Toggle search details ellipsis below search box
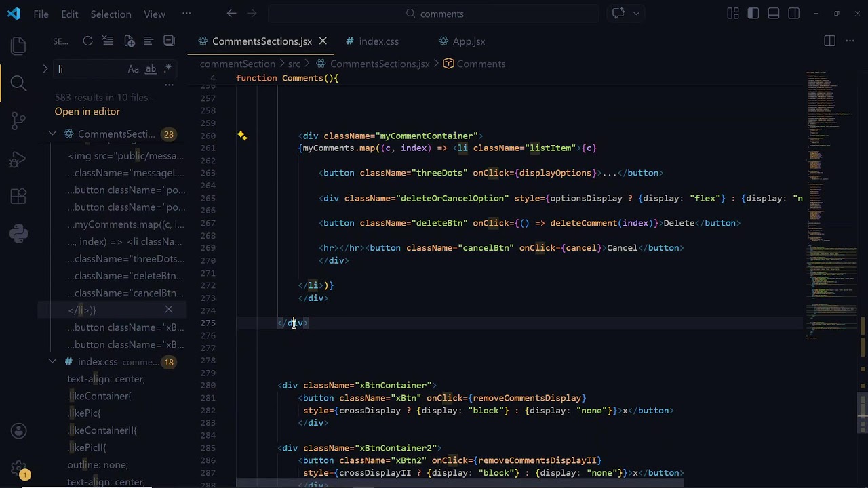 click(x=170, y=85)
